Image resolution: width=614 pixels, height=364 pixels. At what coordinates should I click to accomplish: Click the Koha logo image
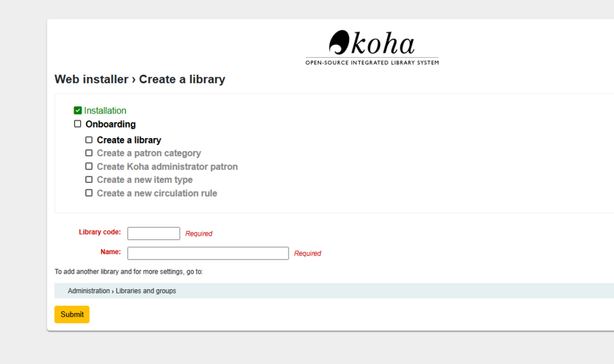click(x=372, y=47)
